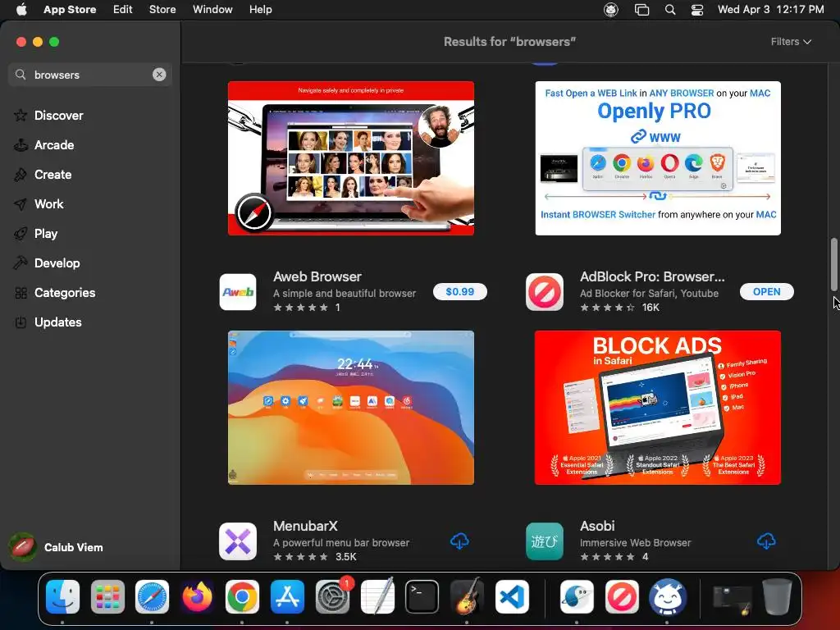The height and width of the screenshot is (630, 840).
Task: Open the minimized window thumbnail in Dock
Action: click(733, 600)
